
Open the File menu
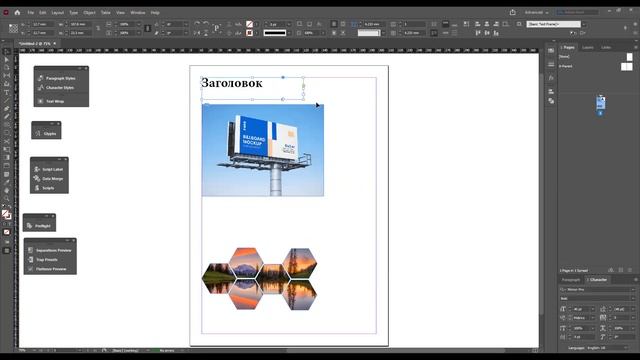tap(31, 13)
